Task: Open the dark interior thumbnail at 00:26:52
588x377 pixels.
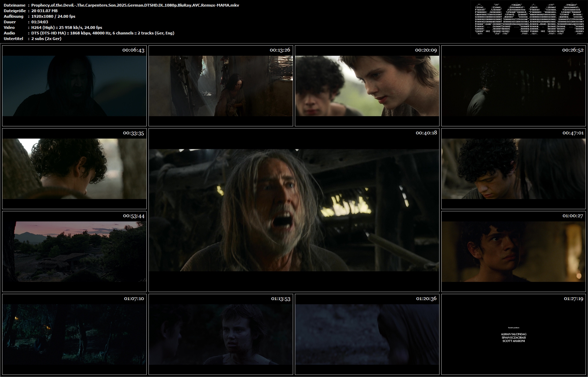Action: (513, 86)
